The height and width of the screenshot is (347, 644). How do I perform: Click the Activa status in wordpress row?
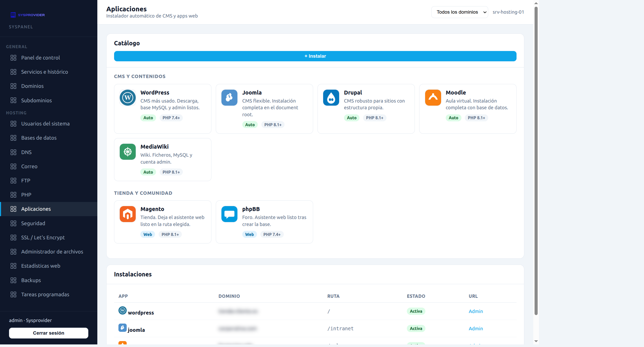(x=416, y=311)
